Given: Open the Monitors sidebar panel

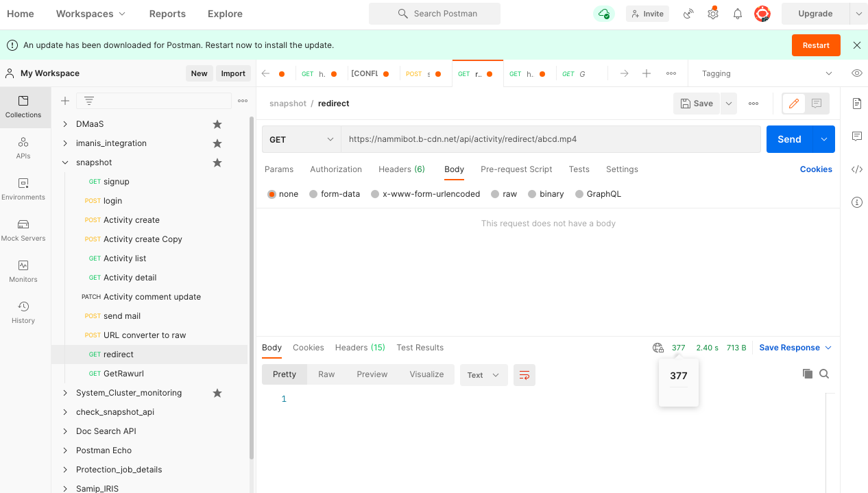Looking at the screenshot, I should coord(23,272).
